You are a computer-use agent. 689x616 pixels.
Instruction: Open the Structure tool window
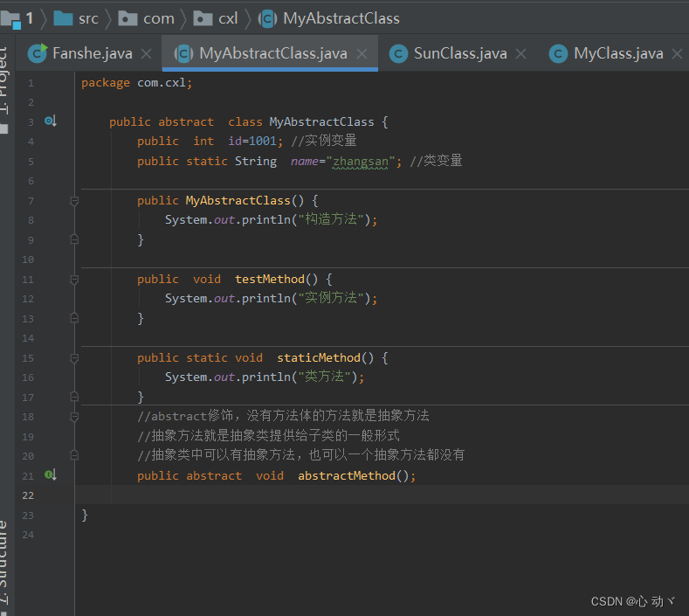coord(4,566)
